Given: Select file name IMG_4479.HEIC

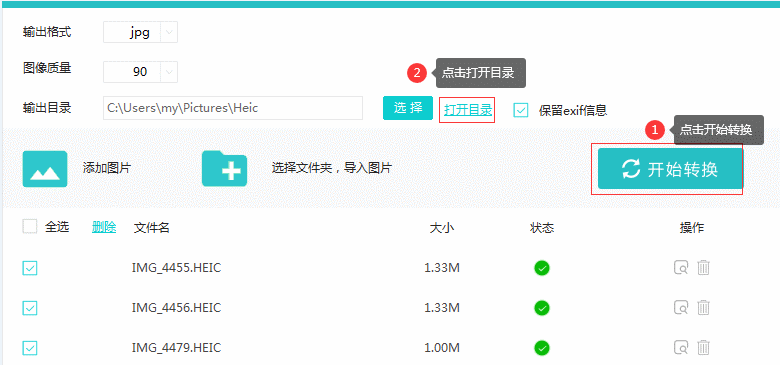Looking at the screenshot, I should point(176,348).
